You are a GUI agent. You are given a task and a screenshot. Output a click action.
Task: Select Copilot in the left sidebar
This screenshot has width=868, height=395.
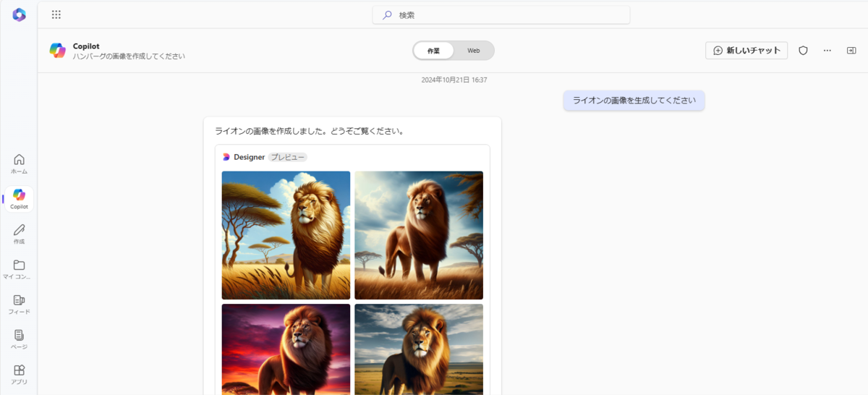(x=20, y=199)
